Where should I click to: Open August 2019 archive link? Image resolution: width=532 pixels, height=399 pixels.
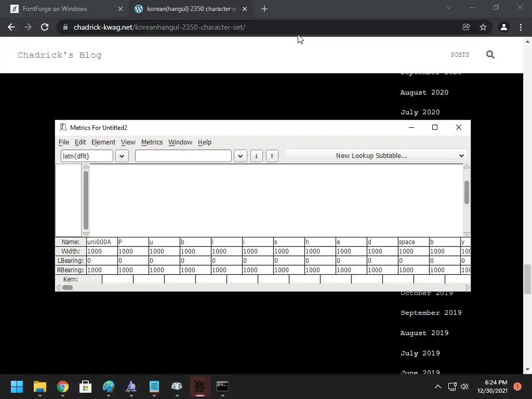point(424,333)
